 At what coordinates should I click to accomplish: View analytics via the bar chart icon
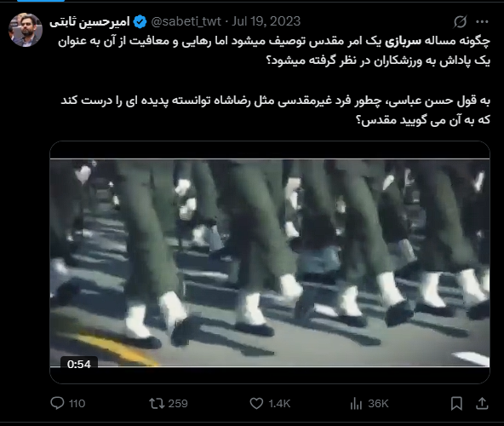[x=356, y=404]
